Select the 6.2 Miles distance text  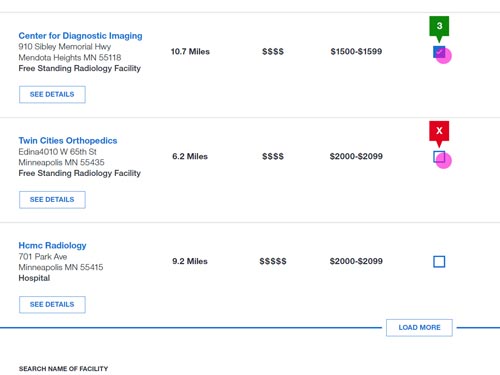(x=190, y=156)
